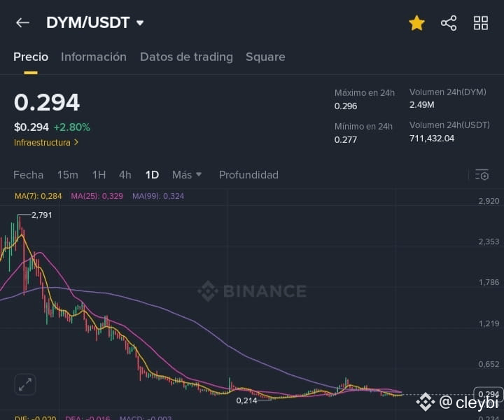Tap the 1,219 price axis label

tap(489, 323)
